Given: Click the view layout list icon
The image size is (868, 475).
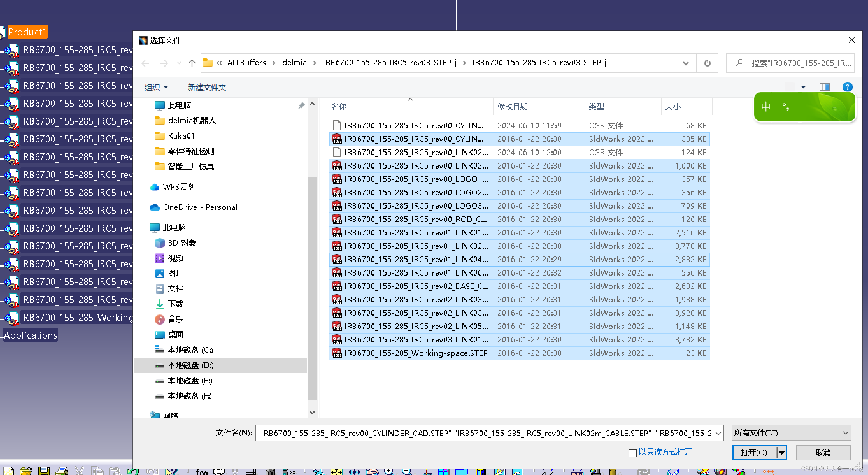Looking at the screenshot, I should pos(789,87).
